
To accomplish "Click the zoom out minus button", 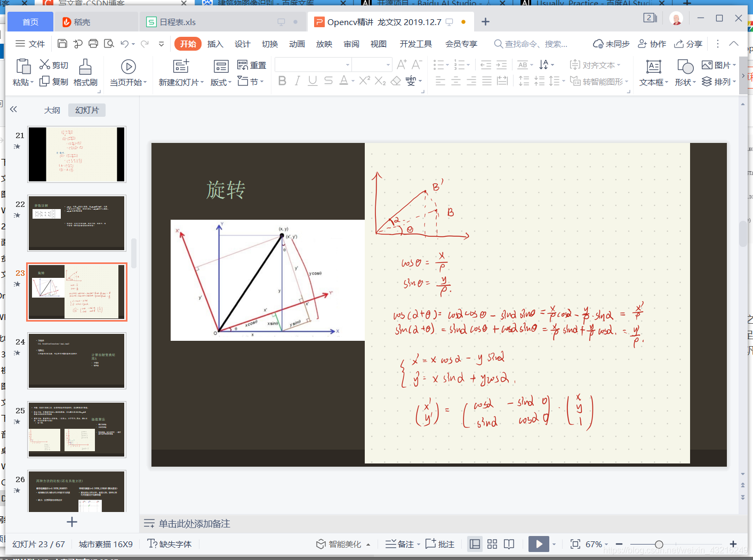I will click(x=619, y=544).
